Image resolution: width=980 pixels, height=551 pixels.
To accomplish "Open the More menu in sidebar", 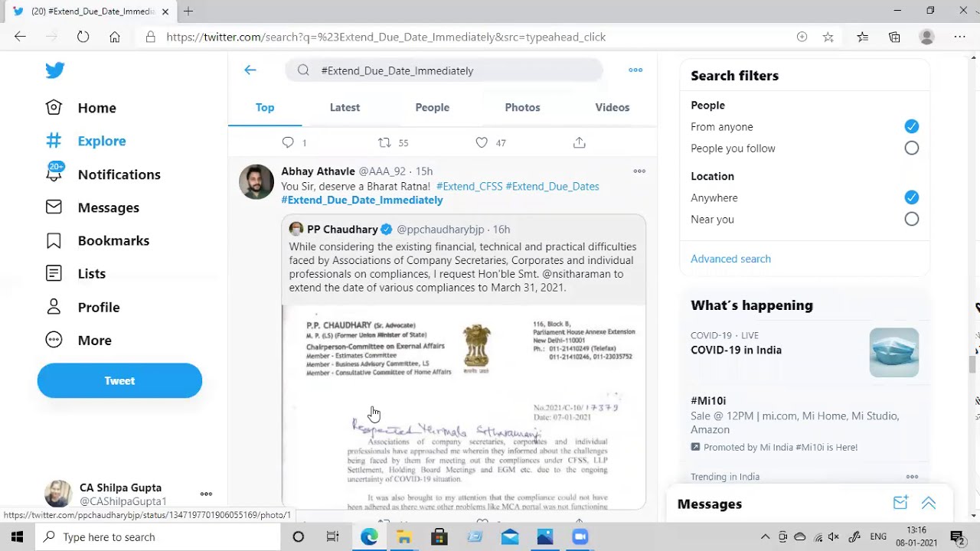I will click(x=79, y=340).
